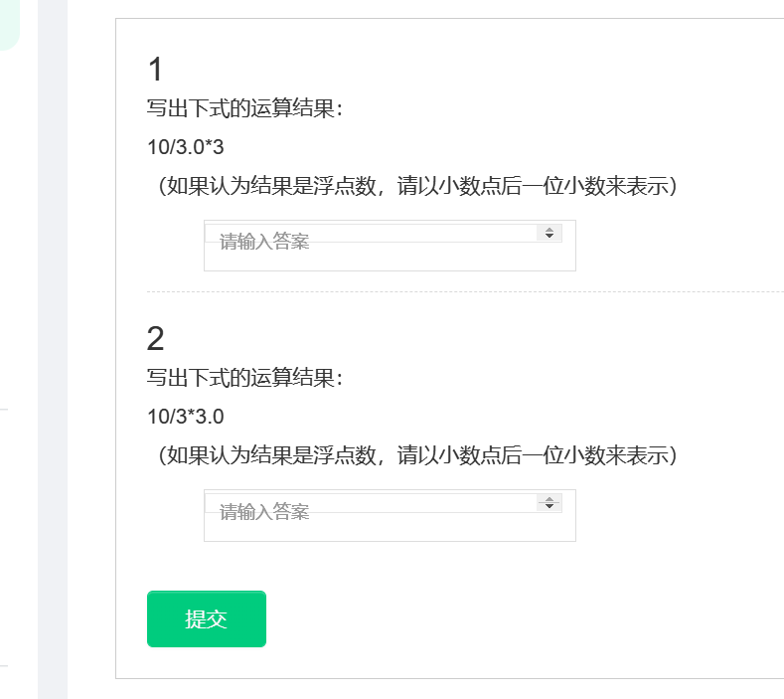
Task: Click the light green panel at top-left
Action: coord(8,22)
